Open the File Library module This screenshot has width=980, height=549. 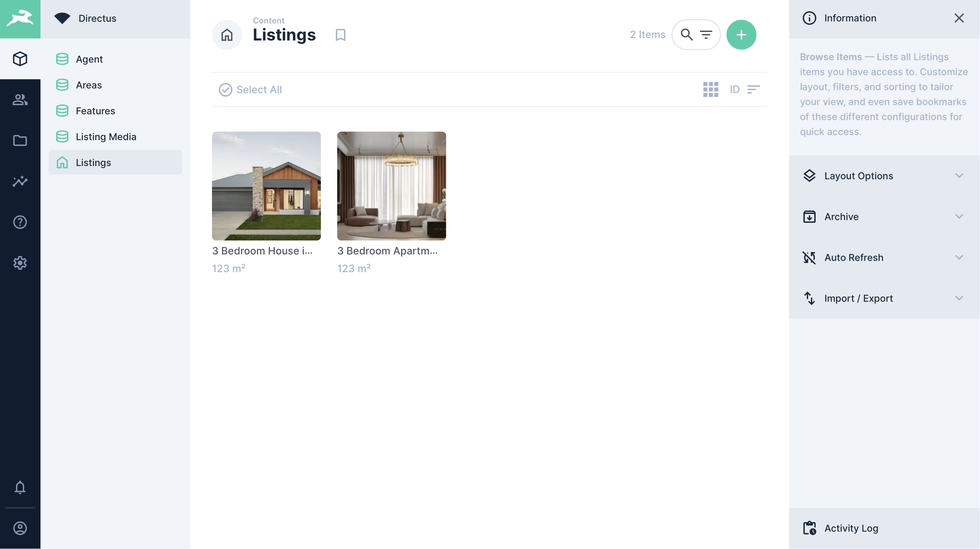click(20, 140)
